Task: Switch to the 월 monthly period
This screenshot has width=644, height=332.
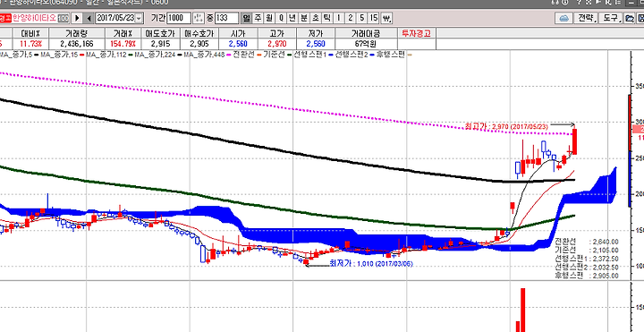Action: coord(269,19)
